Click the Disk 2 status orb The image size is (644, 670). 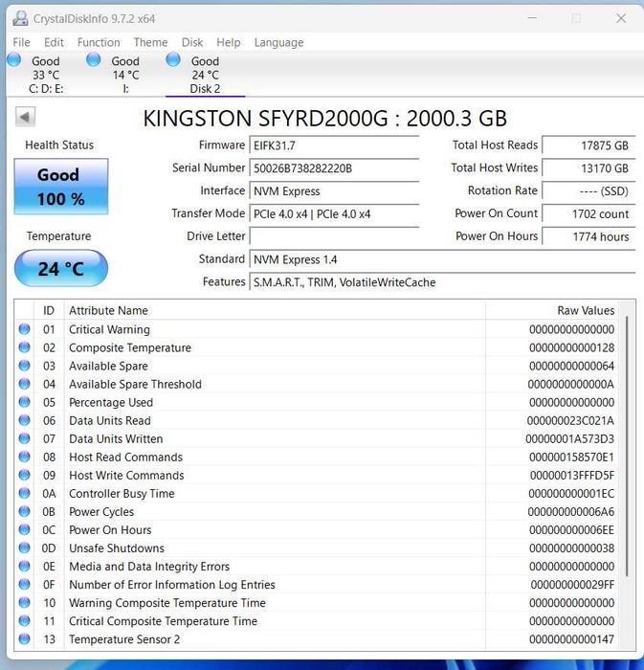click(173, 59)
